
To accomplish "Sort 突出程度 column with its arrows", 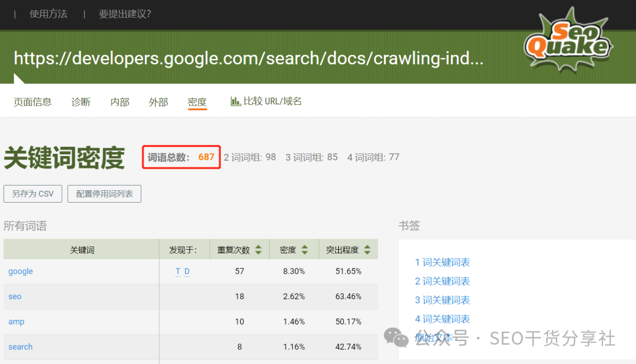I will [367, 250].
